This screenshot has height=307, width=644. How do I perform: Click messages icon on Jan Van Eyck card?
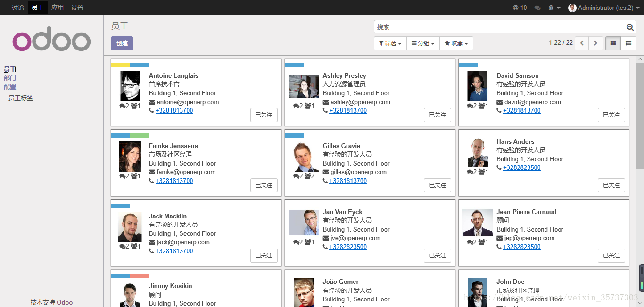tap(297, 242)
